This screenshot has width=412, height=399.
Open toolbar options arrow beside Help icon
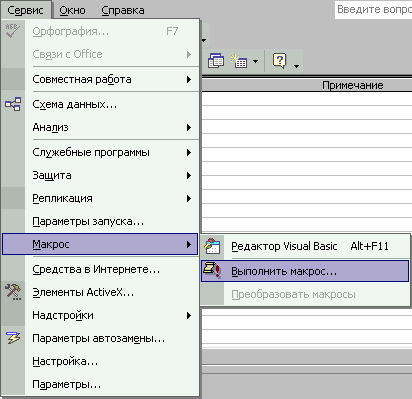pos(296,66)
